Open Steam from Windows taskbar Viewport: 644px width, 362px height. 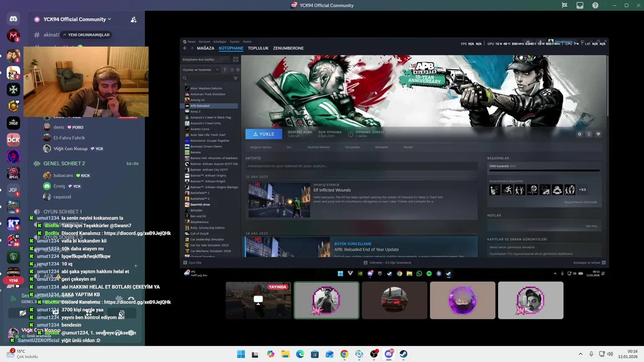[x=404, y=354]
